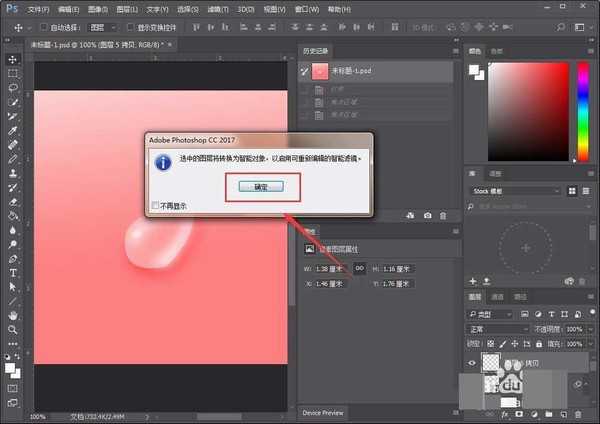600x424 pixels.
Task: Click the layer style fx icon
Action: [505, 414]
